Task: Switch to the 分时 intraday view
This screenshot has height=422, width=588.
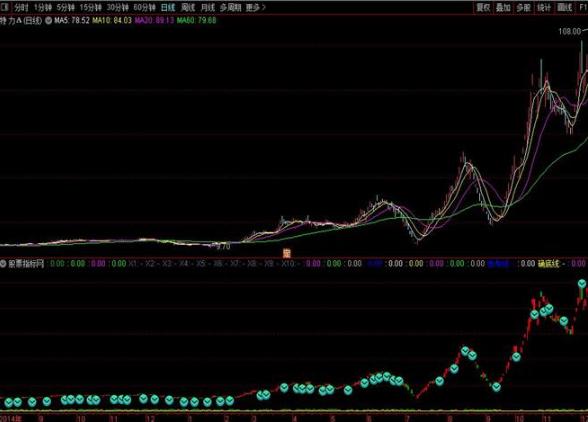Action: pyautogui.click(x=21, y=7)
